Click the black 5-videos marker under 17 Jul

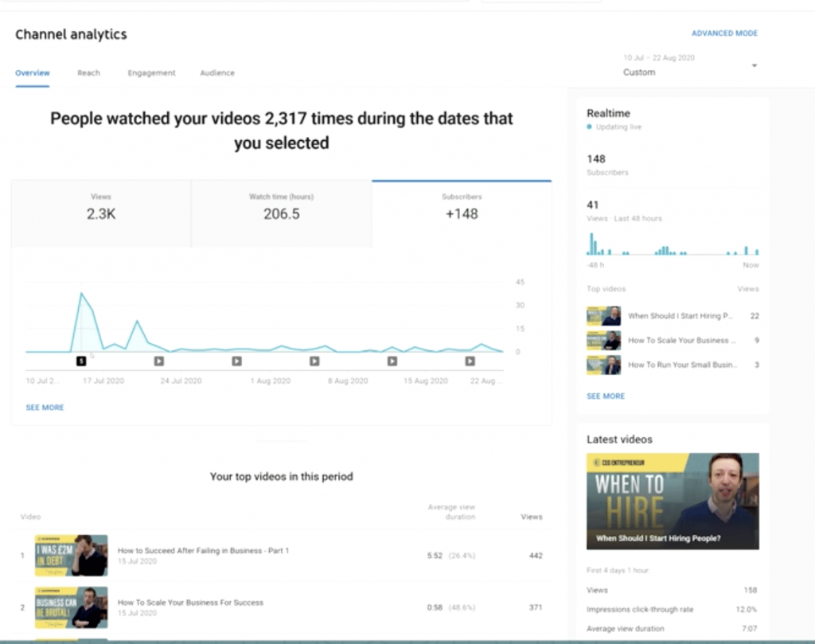(x=81, y=361)
